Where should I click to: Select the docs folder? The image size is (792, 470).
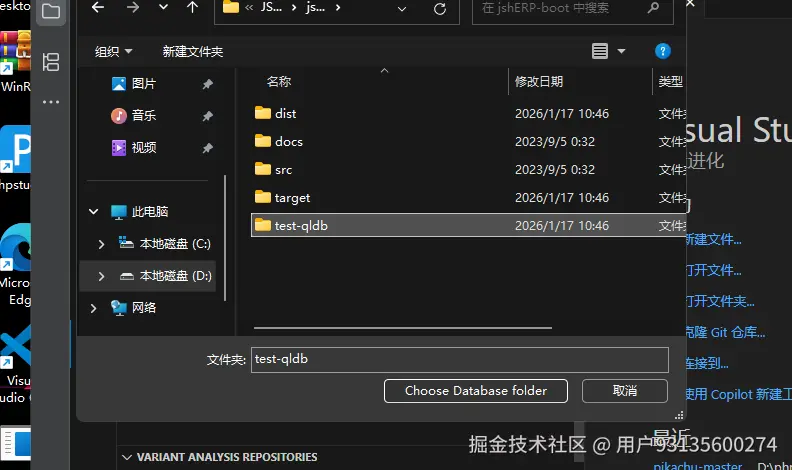pos(288,142)
